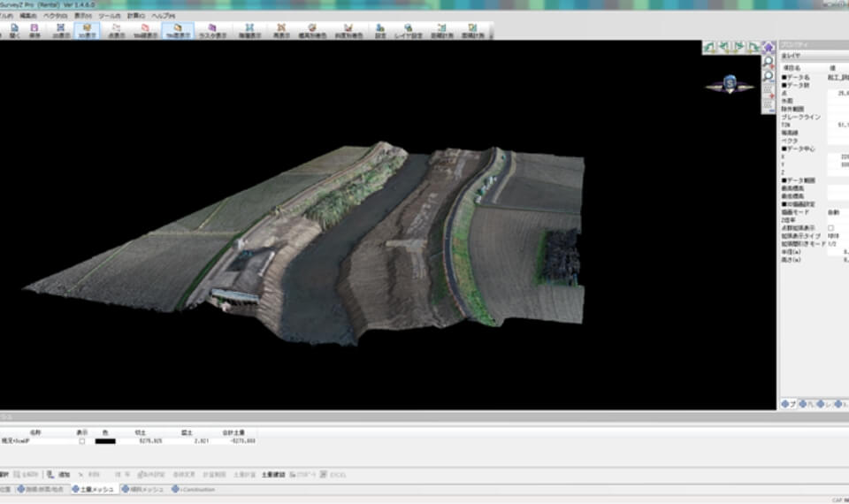The height and width of the screenshot is (504, 849).
Task: Click the 3D orientation compass gizmo
Action: click(730, 85)
